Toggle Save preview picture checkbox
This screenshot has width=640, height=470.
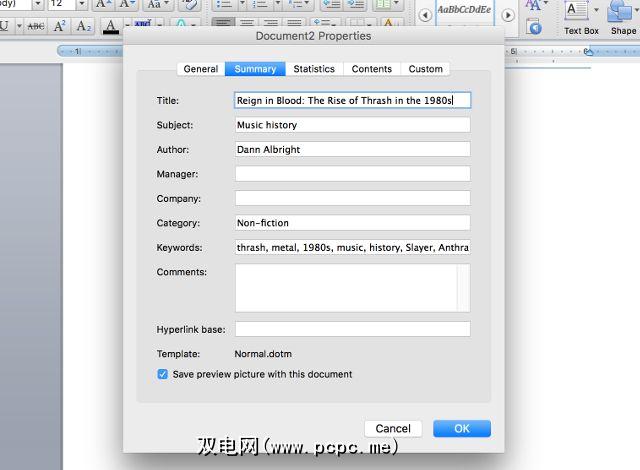[162, 374]
